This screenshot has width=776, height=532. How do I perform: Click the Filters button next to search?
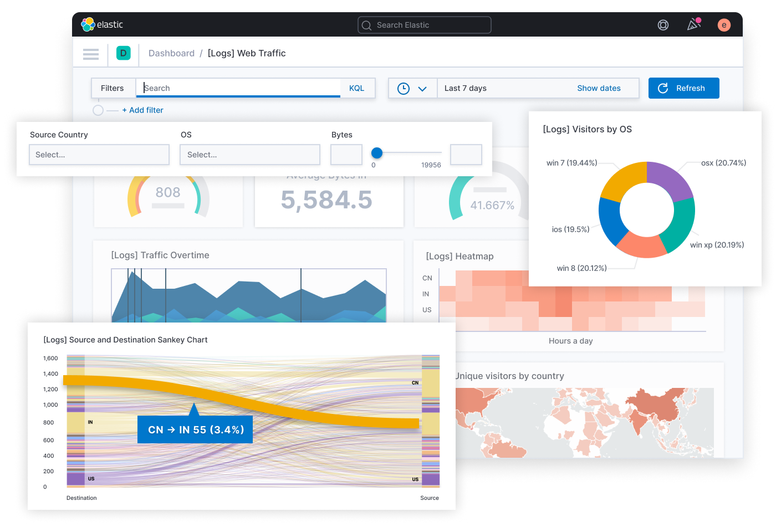click(x=113, y=88)
